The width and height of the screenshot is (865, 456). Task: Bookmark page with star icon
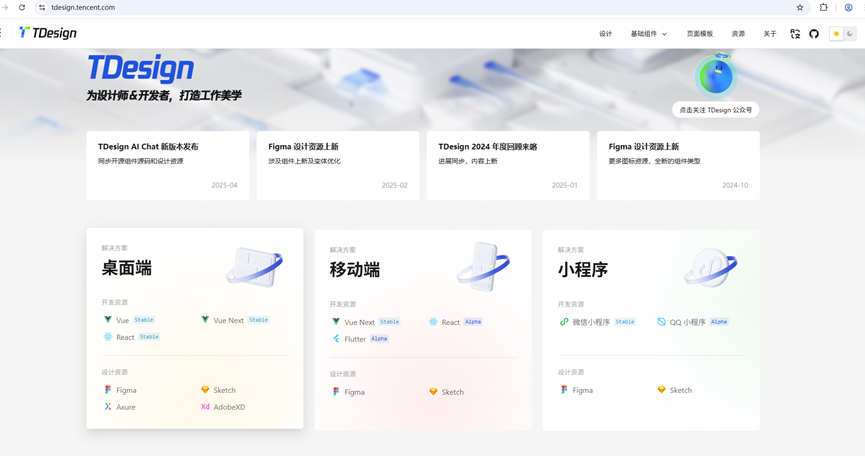pyautogui.click(x=800, y=7)
